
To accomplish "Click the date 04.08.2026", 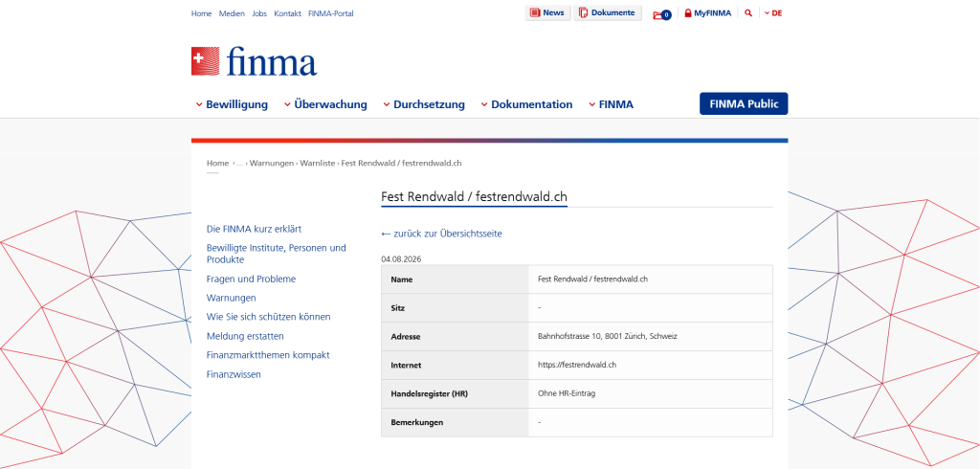I will (x=401, y=258).
